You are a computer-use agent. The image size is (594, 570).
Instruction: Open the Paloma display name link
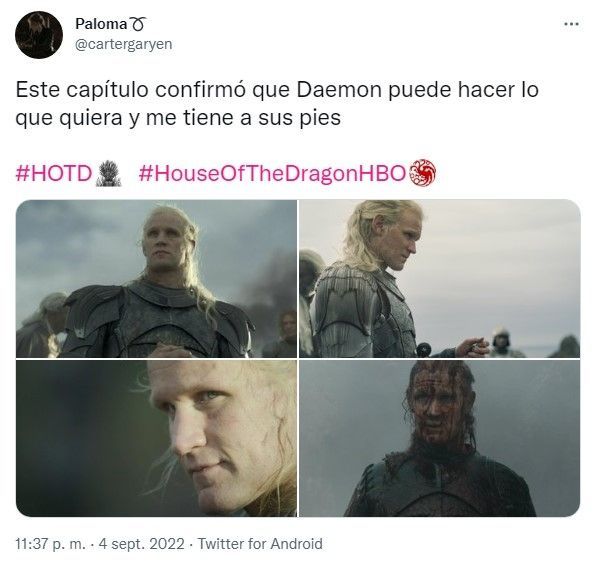[101, 24]
